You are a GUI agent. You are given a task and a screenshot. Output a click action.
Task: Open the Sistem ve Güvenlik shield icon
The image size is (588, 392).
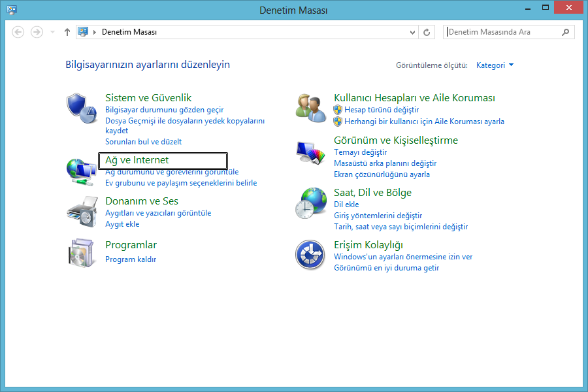(82, 108)
